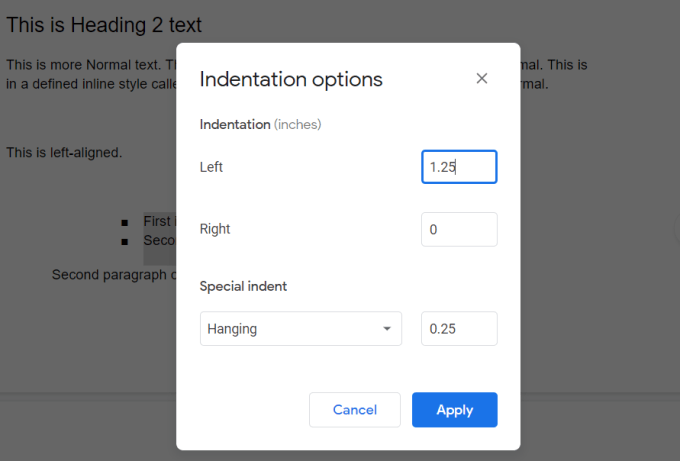The image size is (680, 461).
Task: Click the first square bullet marker
Action: pos(124,222)
